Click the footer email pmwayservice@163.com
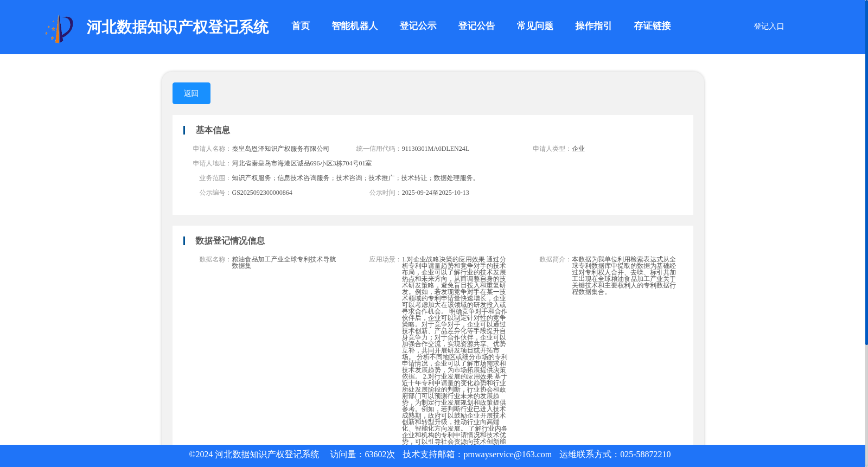This screenshot has width=868, height=467. click(x=507, y=455)
